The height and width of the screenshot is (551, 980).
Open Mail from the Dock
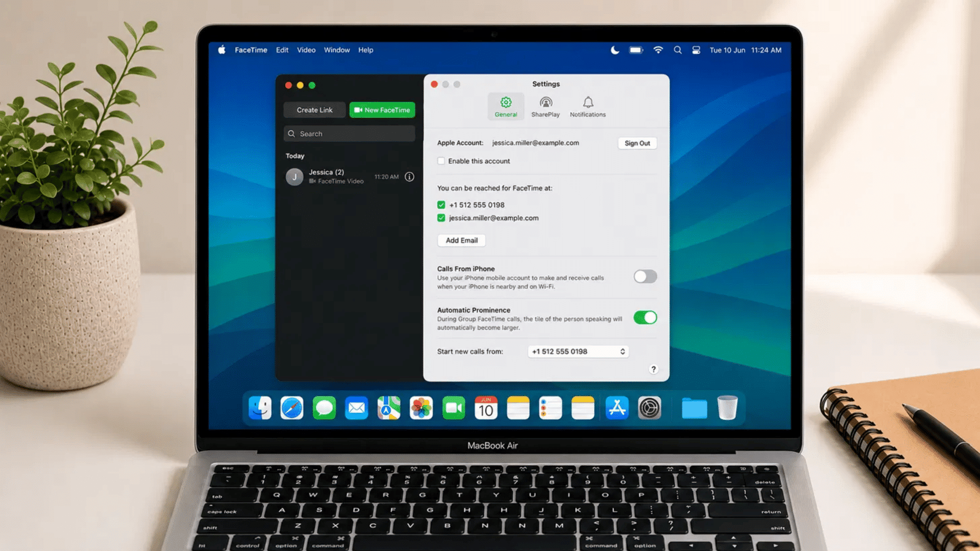click(356, 408)
